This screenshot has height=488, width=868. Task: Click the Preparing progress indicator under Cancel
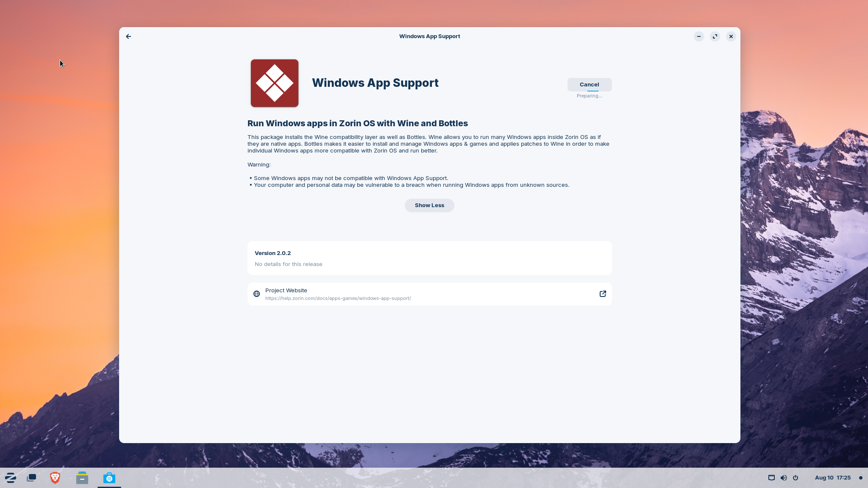589,96
